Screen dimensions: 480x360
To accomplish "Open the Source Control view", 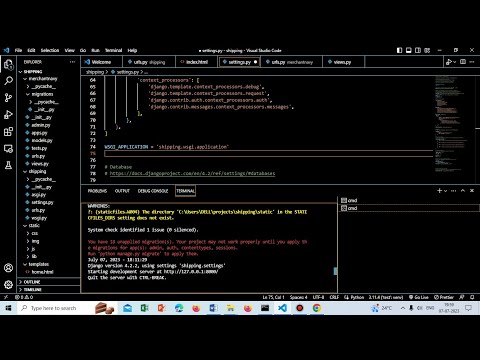I will [8, 98].
